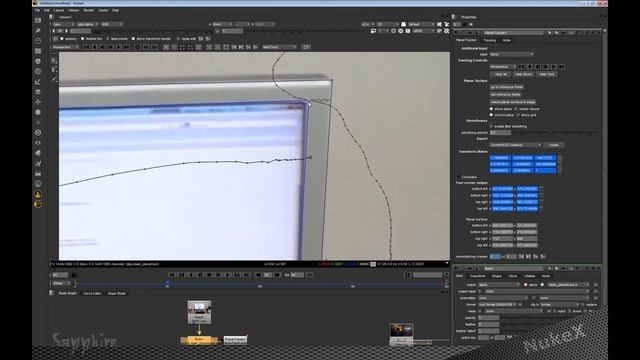The height and width of the screenshot is (360, 640).
Task: Open the Edit menu
Action: 47,10
